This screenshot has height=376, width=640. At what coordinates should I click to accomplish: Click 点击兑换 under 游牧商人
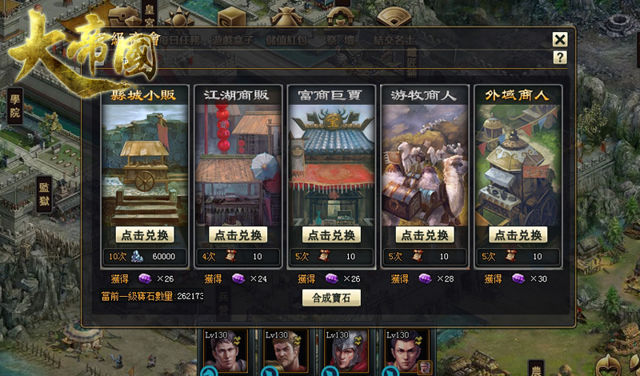425,235
